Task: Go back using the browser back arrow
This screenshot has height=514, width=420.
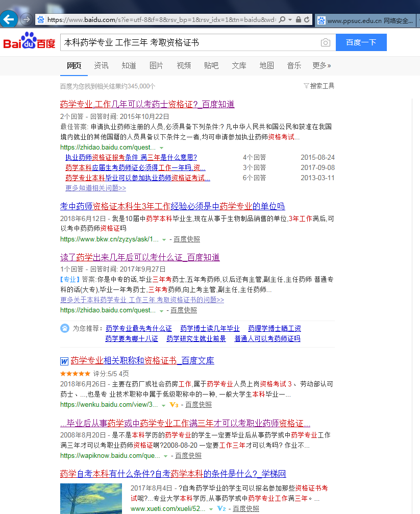Action: 9,19
